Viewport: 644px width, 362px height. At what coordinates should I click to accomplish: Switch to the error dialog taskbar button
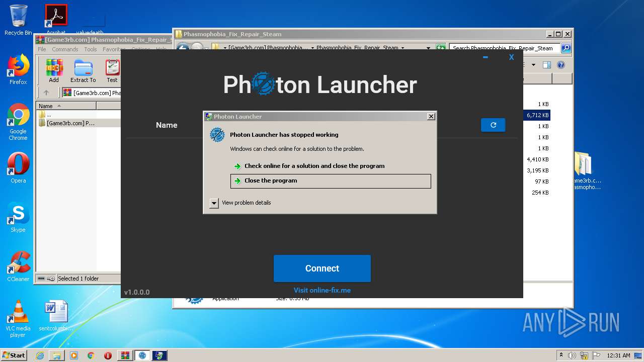[159, 355]
